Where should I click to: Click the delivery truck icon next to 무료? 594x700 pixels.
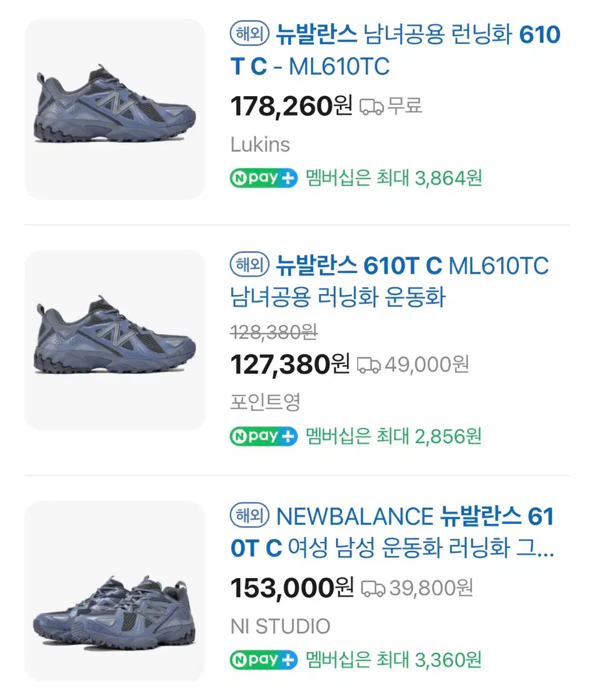[371, 107]
